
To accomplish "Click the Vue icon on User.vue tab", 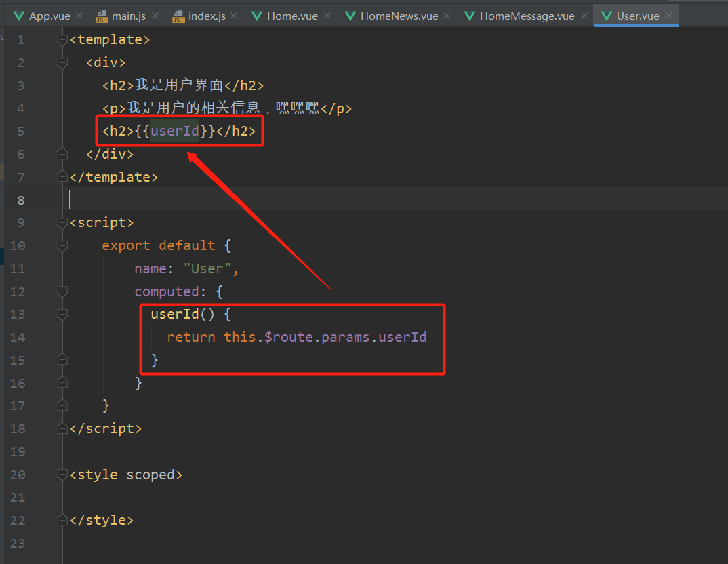I will point(607,16).
